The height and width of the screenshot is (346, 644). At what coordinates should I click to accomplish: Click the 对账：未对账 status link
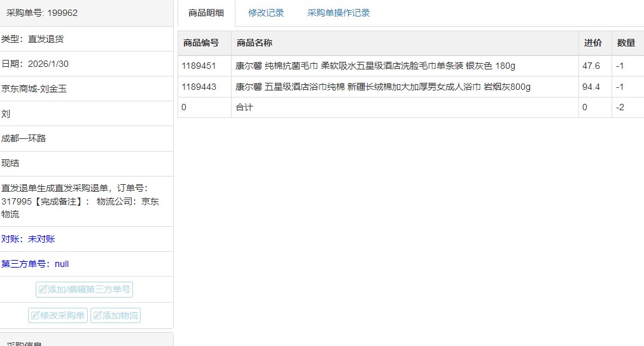pos(28,239)
